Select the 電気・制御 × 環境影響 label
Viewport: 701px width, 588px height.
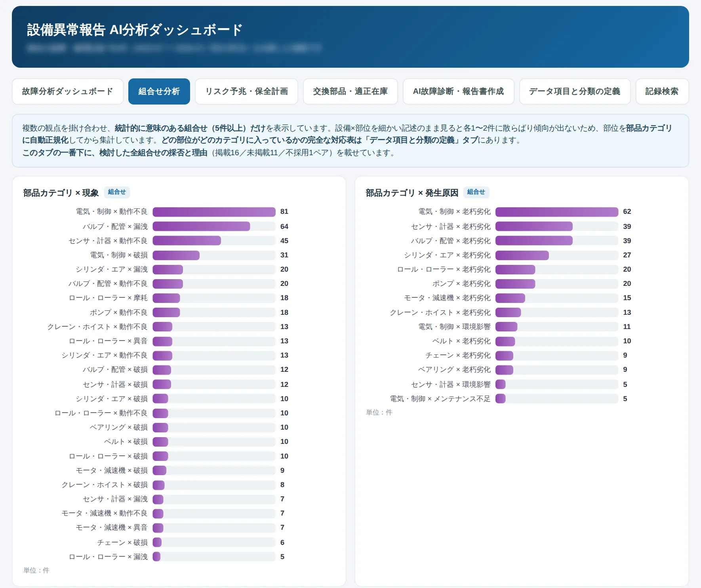(455, 327)
